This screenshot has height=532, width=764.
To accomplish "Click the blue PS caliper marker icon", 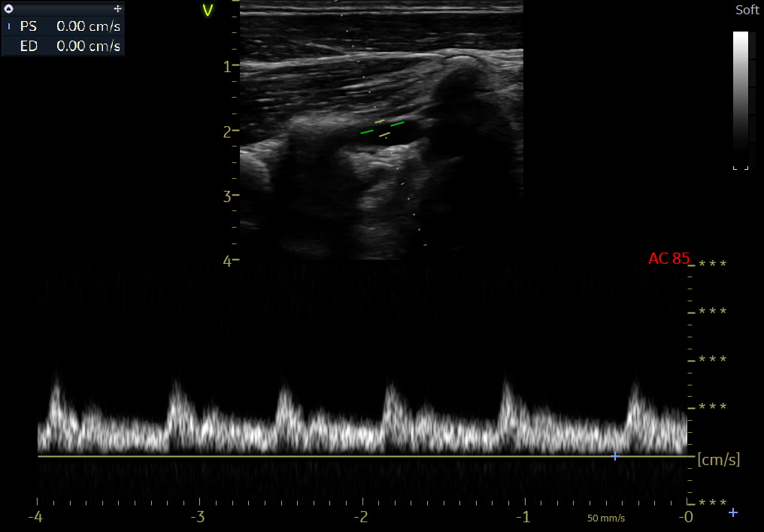I will point(9,26).
